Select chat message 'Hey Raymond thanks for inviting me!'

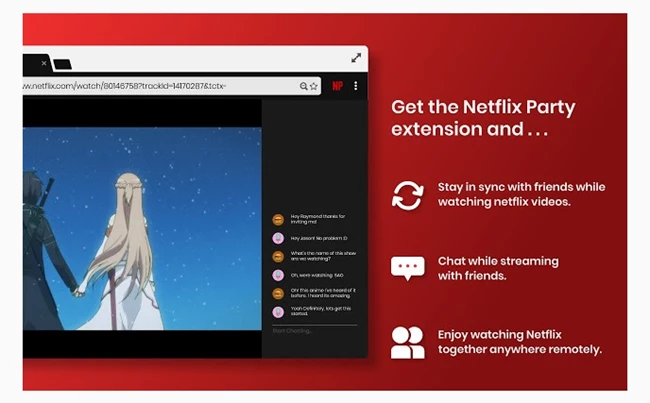point(318,219)
